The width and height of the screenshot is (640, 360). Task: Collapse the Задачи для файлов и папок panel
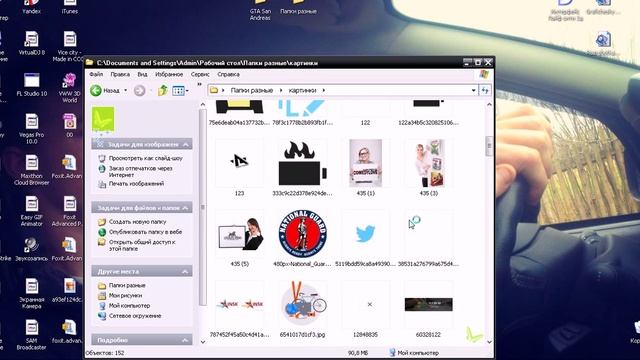click(186, 208)
